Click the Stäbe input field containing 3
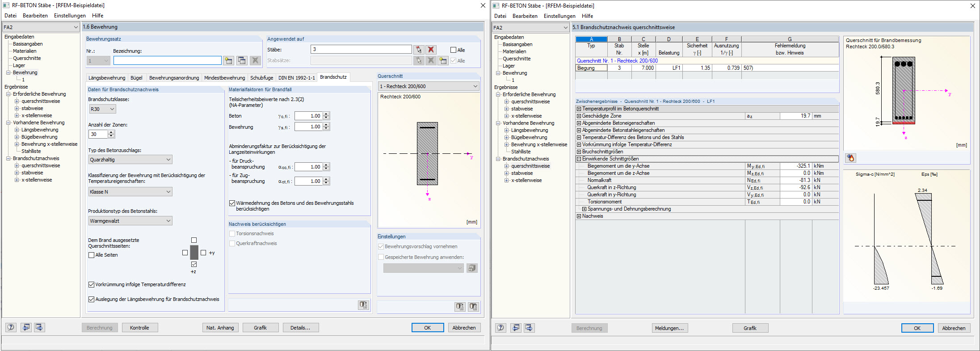980x351 pixels. pos(361,49)
